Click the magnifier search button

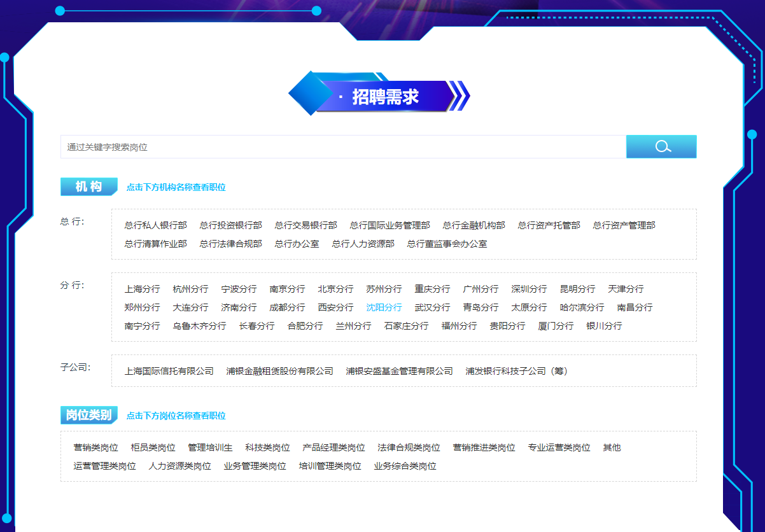click(661, 146)
